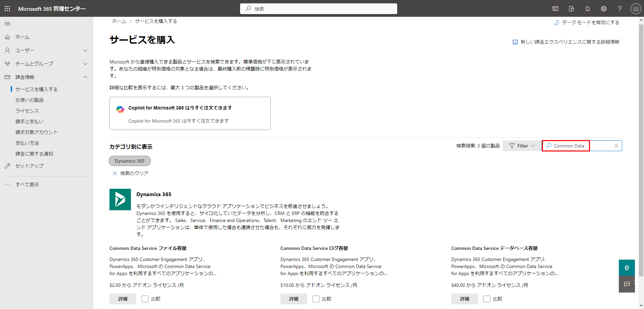Open 支払い方法 in sidebar

click(x=27, y=143)
